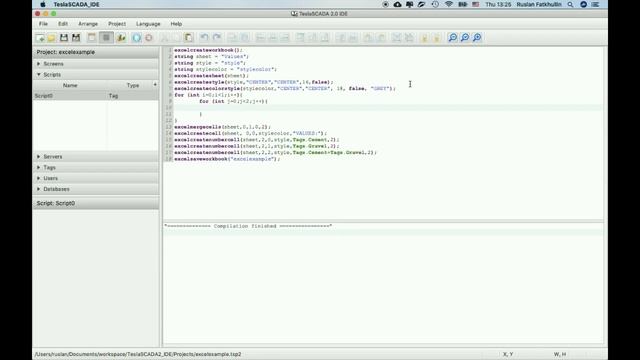
Task: Click the second yellow unlock toolbar icon
Action: 436,38
